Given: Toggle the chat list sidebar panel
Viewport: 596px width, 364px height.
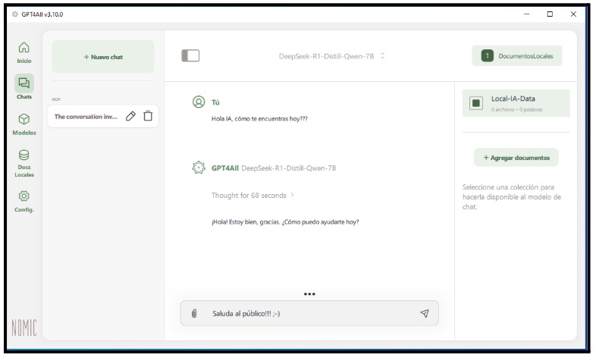Looking at the screenshot, I should [x=190, y=56].
